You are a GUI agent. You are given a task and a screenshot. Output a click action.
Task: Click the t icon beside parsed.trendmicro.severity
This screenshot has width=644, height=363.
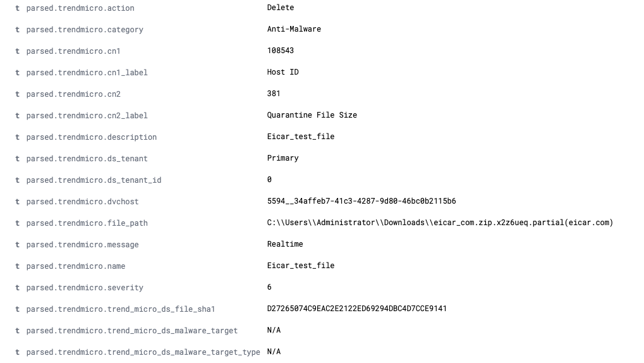[18, 288]
